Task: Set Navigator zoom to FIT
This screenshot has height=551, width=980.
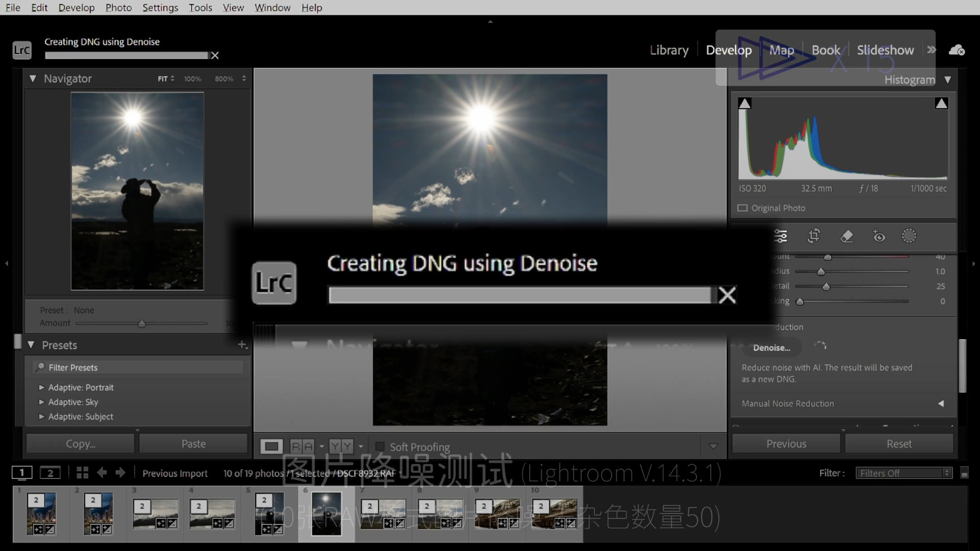Action: tap(162, 79)
